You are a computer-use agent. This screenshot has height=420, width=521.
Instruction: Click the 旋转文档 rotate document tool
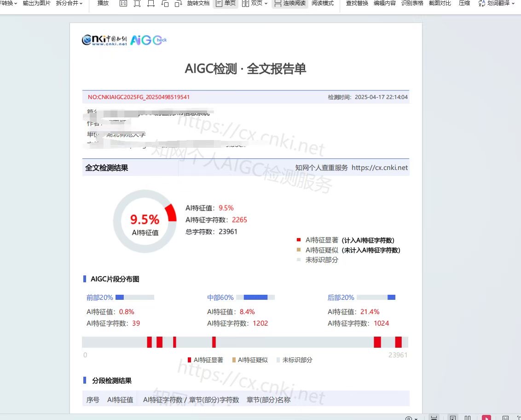click(x=198, y=4)
